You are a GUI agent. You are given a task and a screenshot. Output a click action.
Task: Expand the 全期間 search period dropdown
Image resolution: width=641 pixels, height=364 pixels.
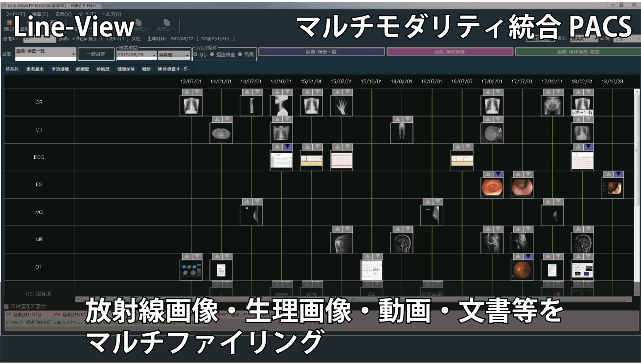click(x=188, y=54)
